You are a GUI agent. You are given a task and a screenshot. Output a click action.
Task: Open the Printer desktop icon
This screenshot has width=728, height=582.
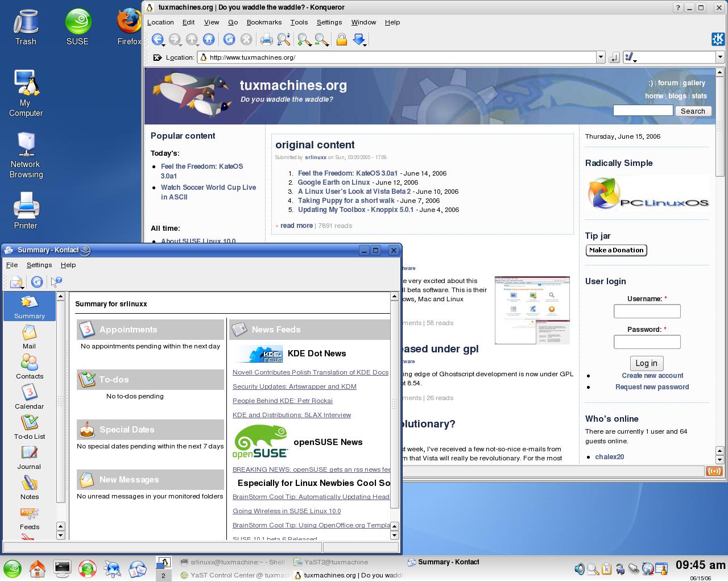click(26, 211)
